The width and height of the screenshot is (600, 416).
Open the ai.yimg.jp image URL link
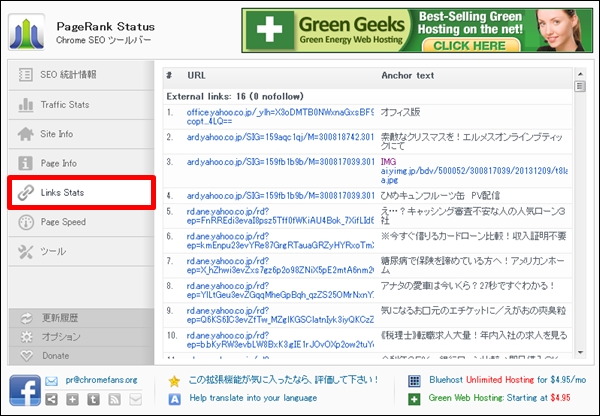tap(474, 175)
